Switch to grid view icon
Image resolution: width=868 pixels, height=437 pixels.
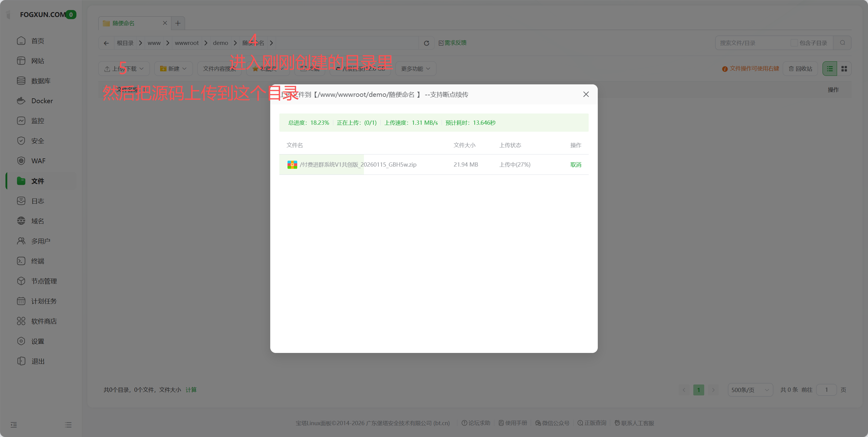(x=844, y=69)
